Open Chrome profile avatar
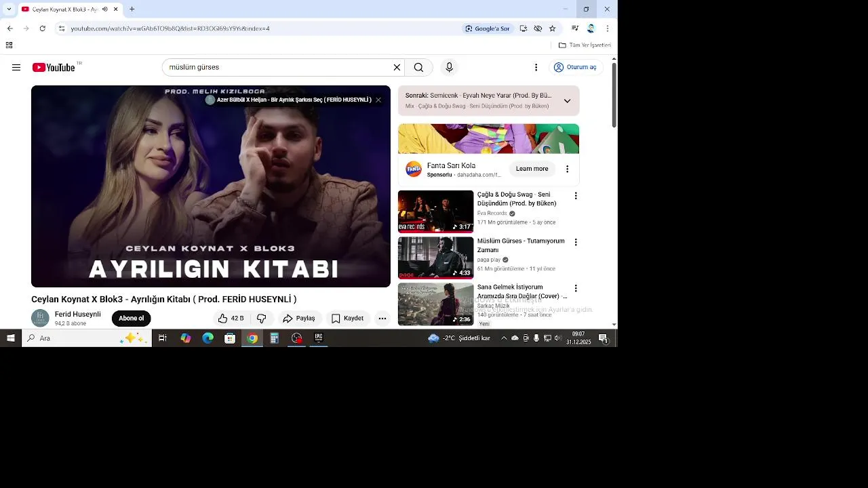This screenshot has width=868, height=488. [x=591, y=28]
